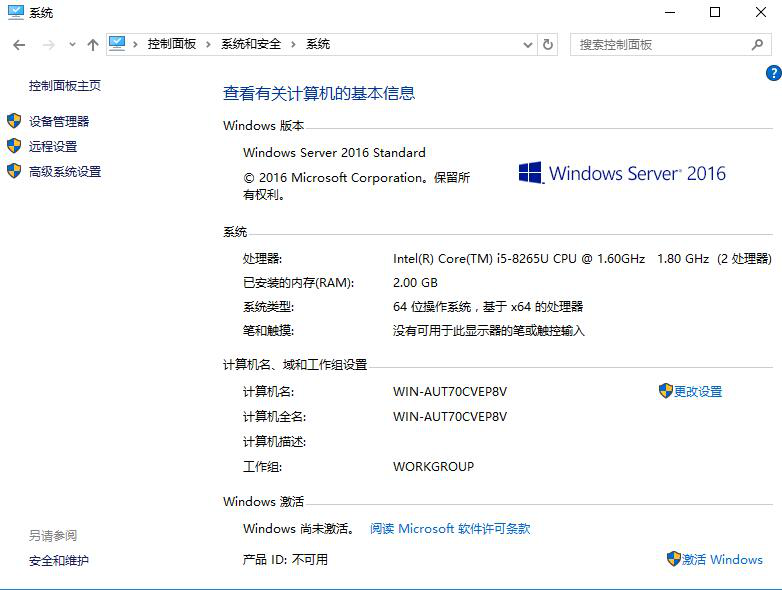Click 更改设置 link
Image resolution: width=782 pixels, height=590 pixels.
click(698, 392)
